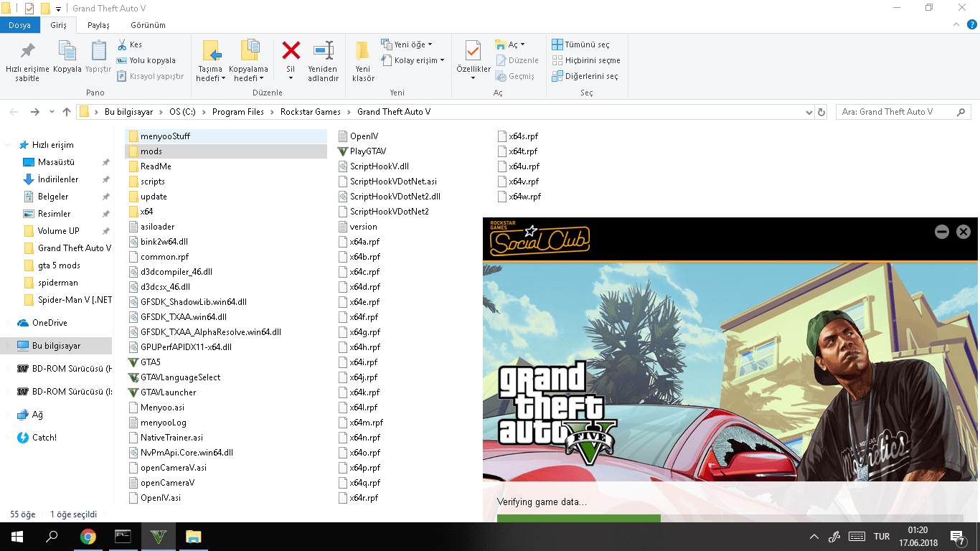Click Program Files in the address bar
Screen dimensions: 980x551
pos(238,112)
